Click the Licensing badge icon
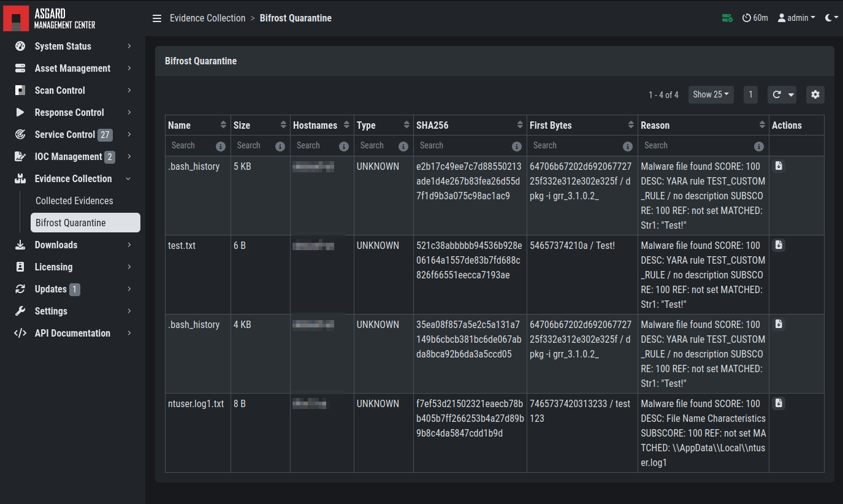843x504 pixels. 20,267
